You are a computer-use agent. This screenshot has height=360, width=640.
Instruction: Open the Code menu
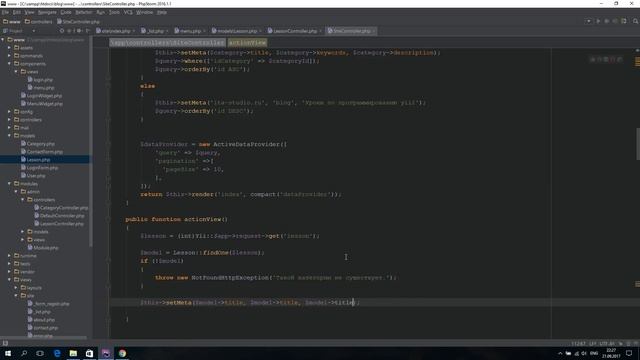[66, 12]
